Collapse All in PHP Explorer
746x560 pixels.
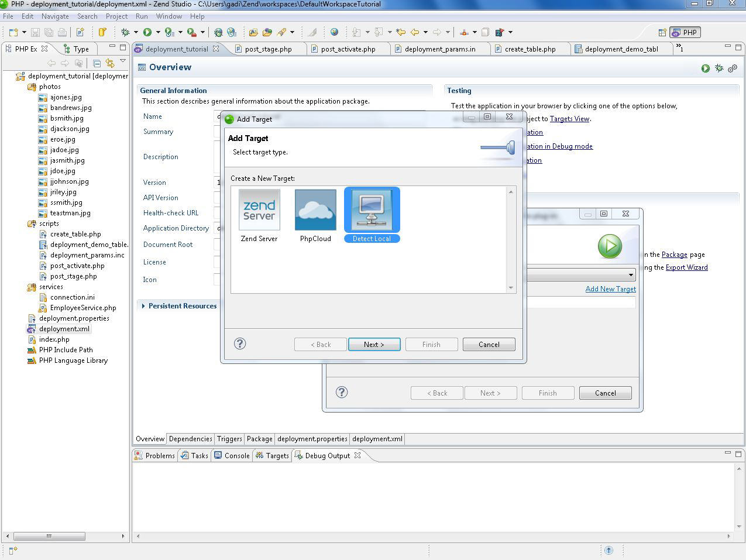(97, 63)
